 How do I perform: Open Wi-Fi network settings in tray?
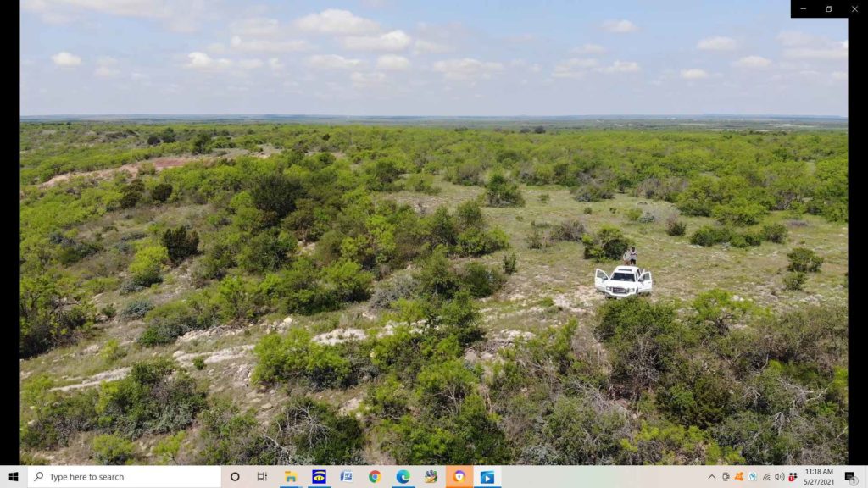(x=766, y=476)
